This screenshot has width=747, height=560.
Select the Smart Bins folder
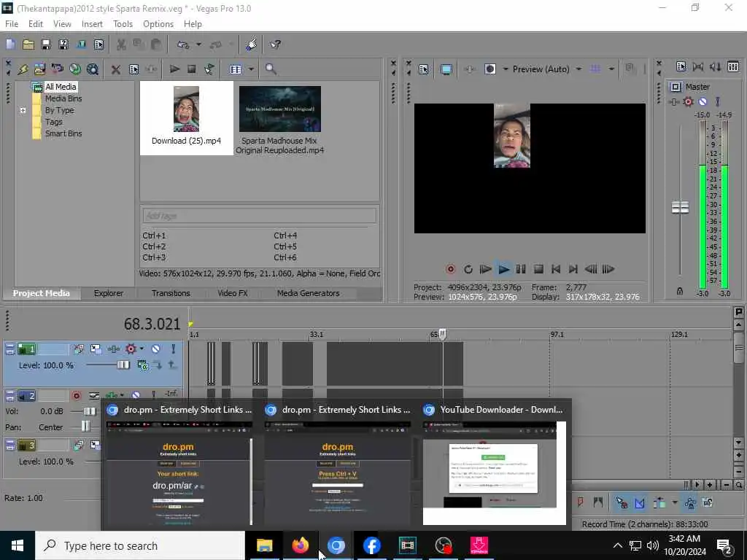click(63, 133)
